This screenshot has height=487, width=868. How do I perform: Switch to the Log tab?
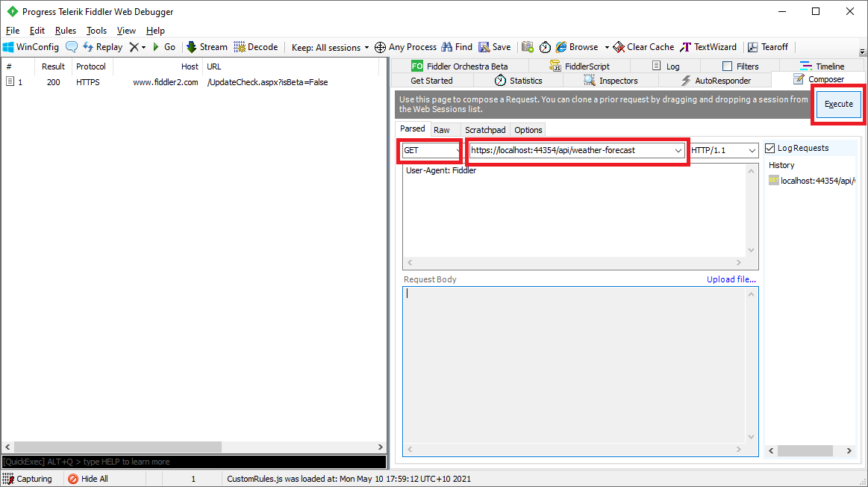coord(666,66)
